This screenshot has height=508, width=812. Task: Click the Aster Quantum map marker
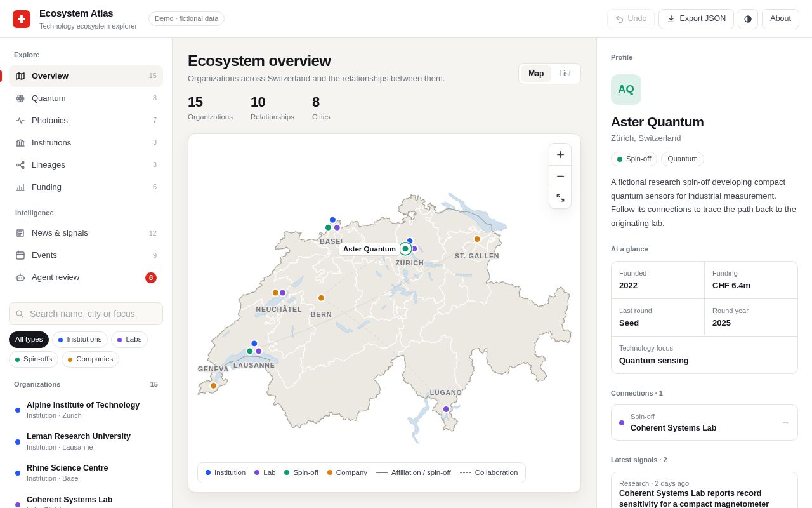[x=405, y=249]
